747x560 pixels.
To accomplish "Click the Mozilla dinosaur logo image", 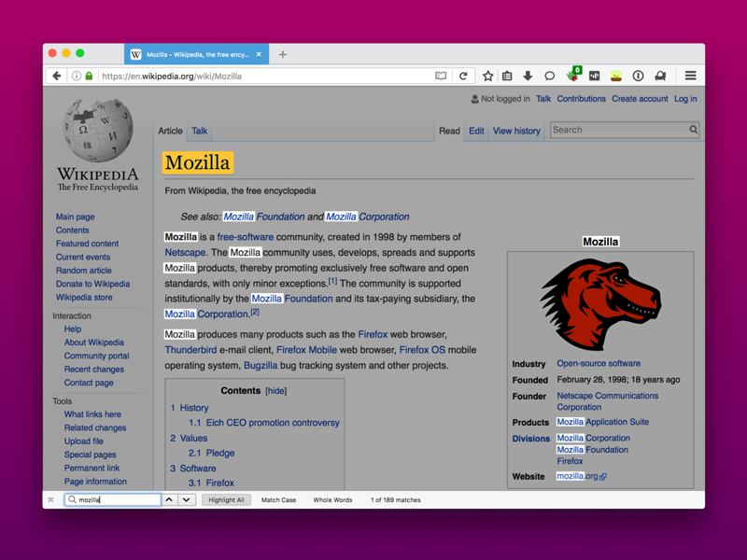I will (x=600, y=304).
